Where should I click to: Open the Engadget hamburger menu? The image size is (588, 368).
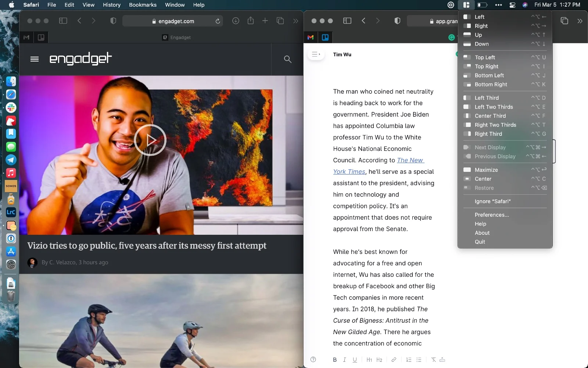[35, 59]
